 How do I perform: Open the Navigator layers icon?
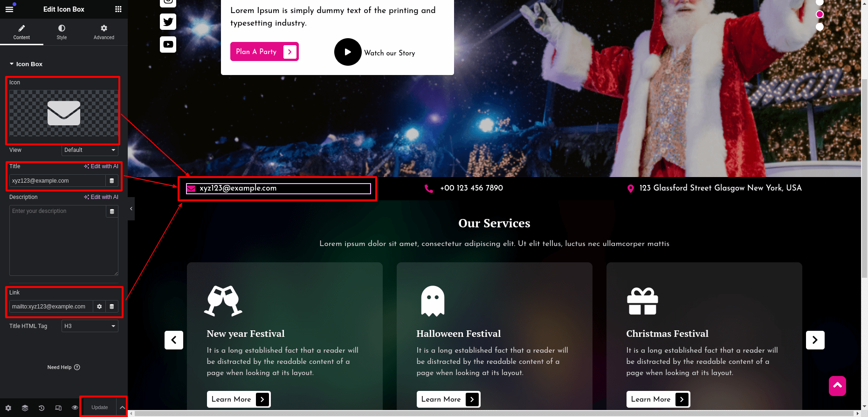tap(25, 408)
